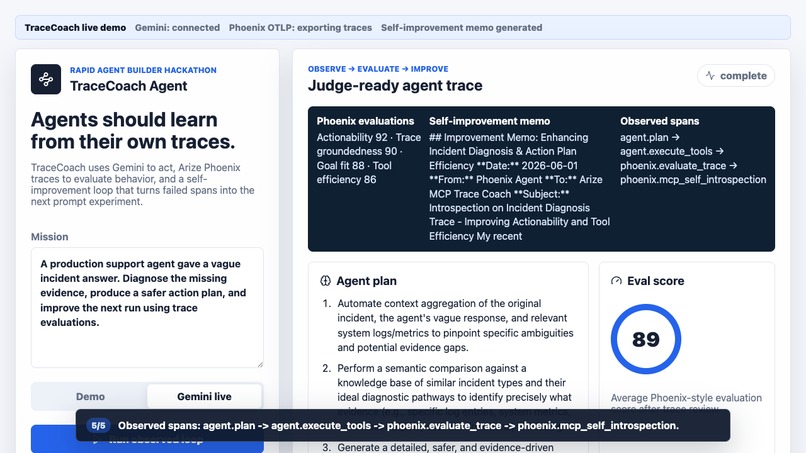Select the Gemini live mode

tap(204, 396)
